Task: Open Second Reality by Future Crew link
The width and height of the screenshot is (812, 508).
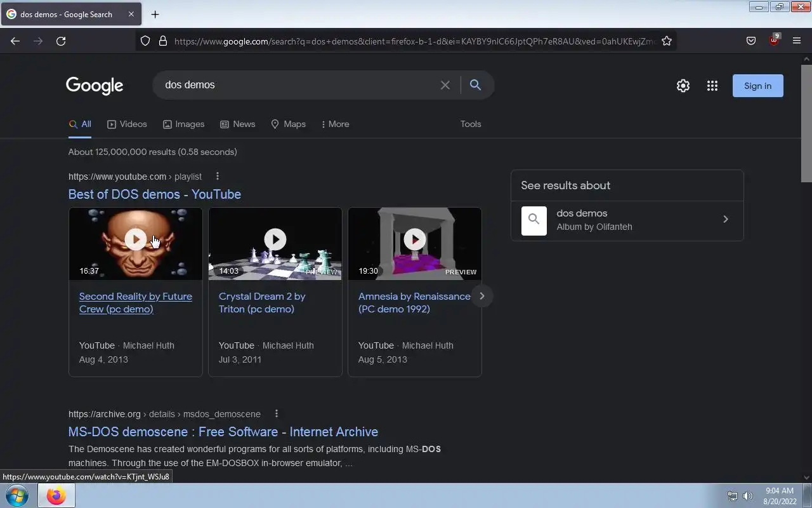Action: coord(136,303)
